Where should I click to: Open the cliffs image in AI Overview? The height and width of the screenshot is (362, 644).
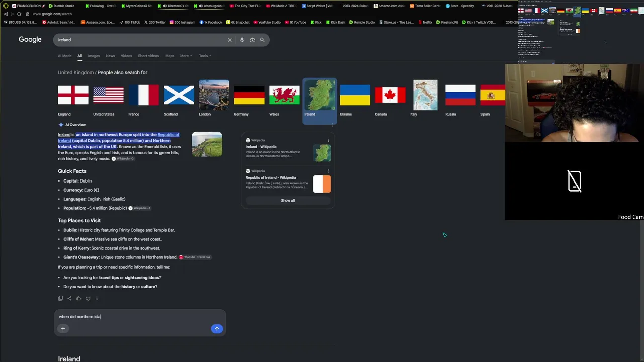[207, 144]
